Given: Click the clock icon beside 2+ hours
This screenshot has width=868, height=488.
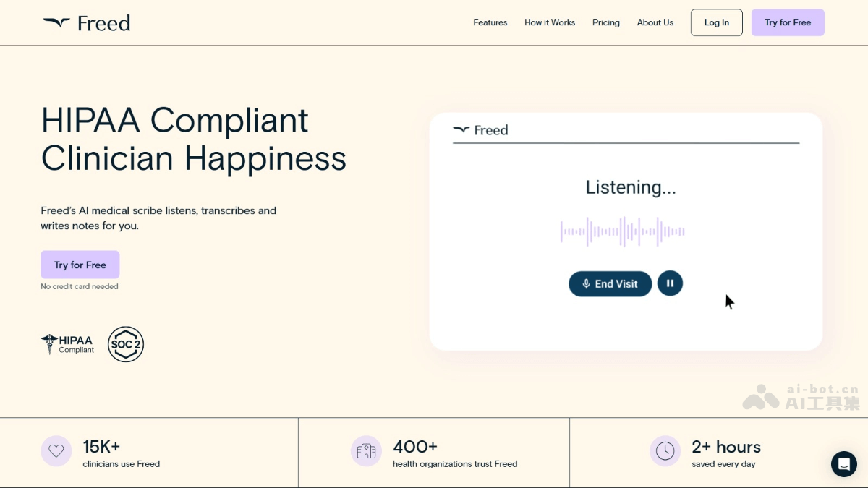Looking at the screenshot, I should pyautogui.click(x=665, y=451).
